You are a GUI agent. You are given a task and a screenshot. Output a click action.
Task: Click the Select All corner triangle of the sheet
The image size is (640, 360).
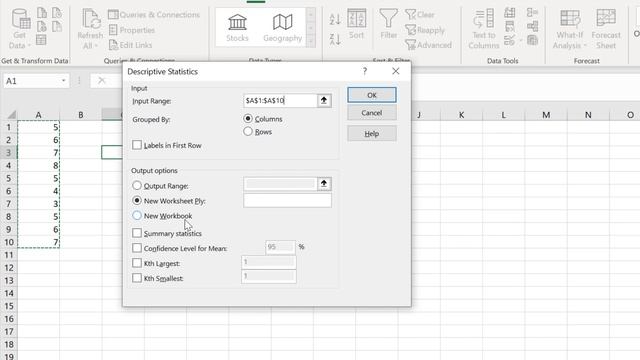(11, 115)
